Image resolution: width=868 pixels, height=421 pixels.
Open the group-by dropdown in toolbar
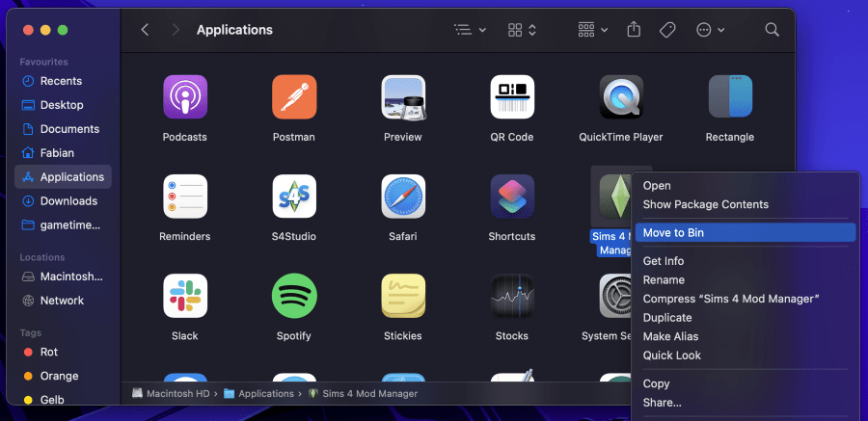pyautogui.click(x=592, y=30)
